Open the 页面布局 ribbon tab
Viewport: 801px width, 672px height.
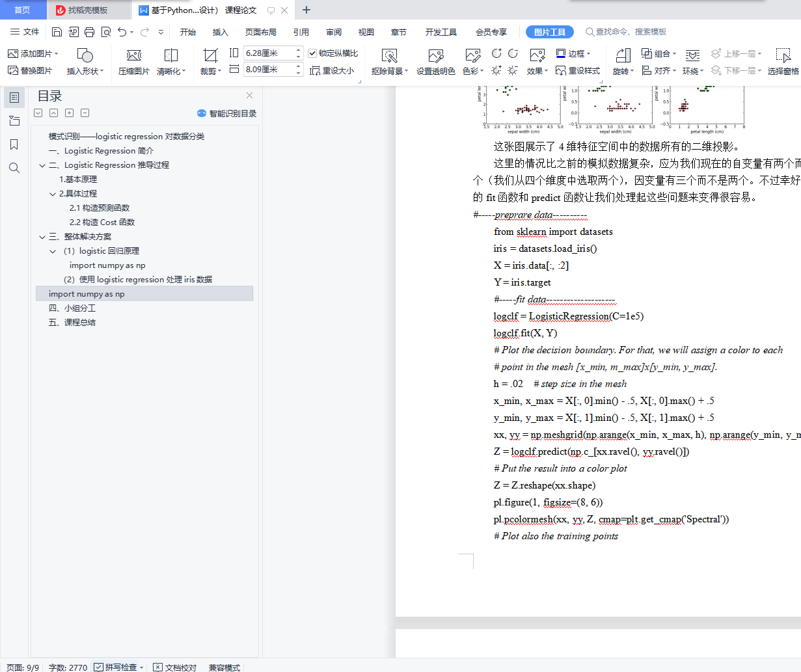261,32
